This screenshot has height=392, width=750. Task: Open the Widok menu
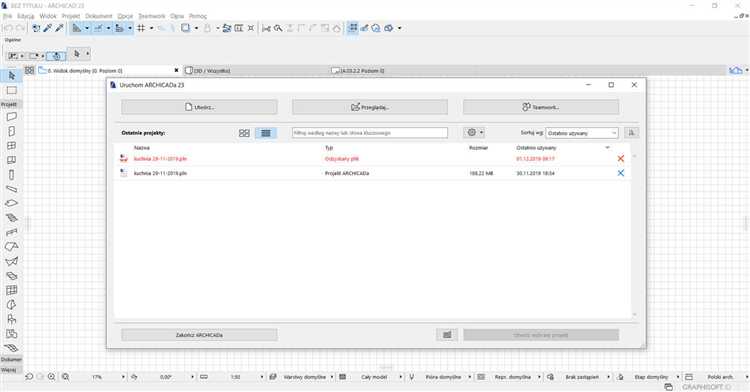[x=48, y=16]
